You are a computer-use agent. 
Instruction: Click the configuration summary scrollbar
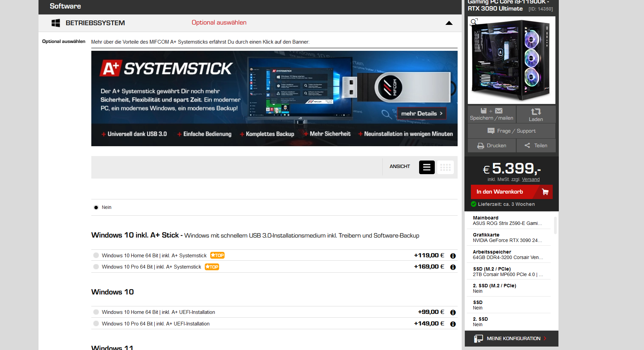point(555,225)
